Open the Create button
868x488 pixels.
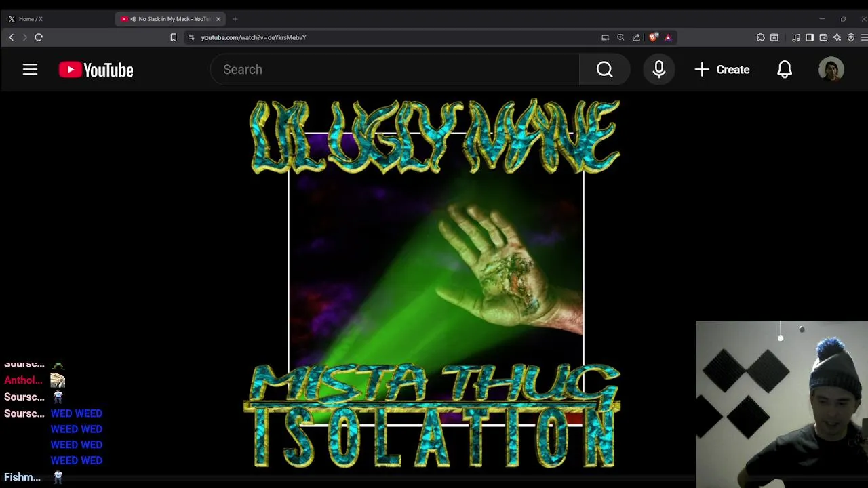tap(722, 70)
